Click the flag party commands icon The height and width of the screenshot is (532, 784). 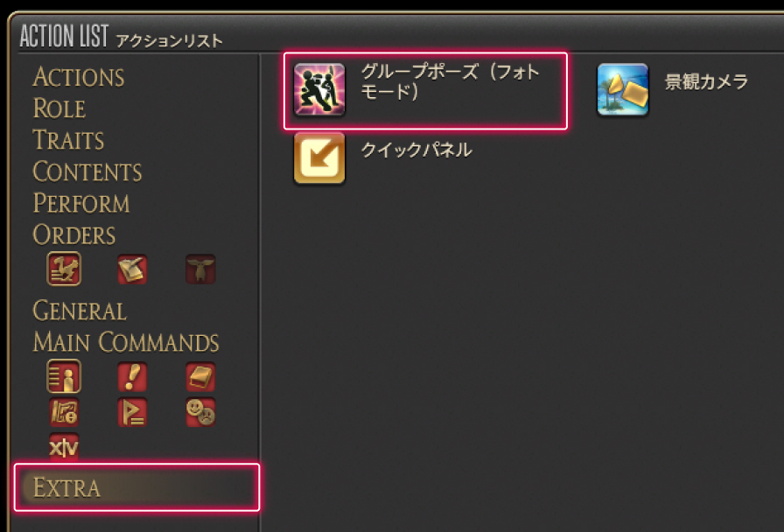pyautogui.click(x=132, y=412)
